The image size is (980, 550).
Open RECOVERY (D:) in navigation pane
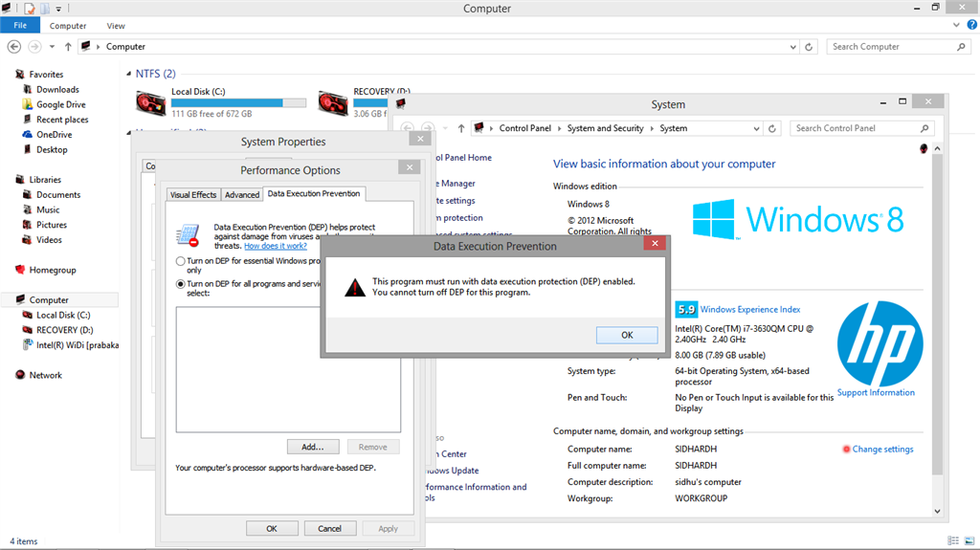coord(64,330)
